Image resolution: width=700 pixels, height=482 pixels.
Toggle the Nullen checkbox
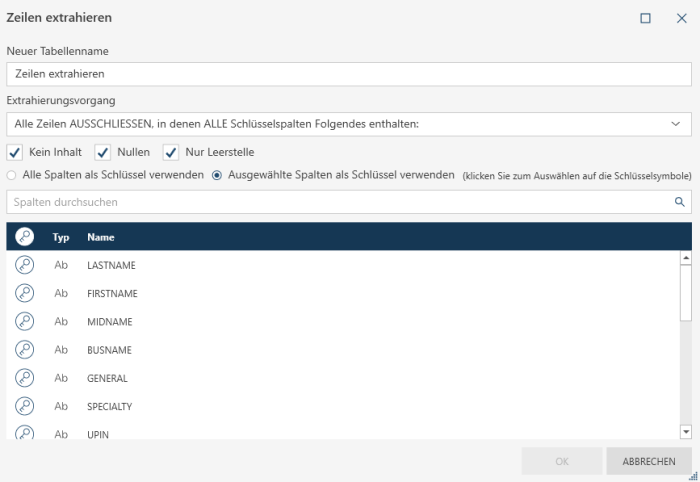tap(102, 152)
